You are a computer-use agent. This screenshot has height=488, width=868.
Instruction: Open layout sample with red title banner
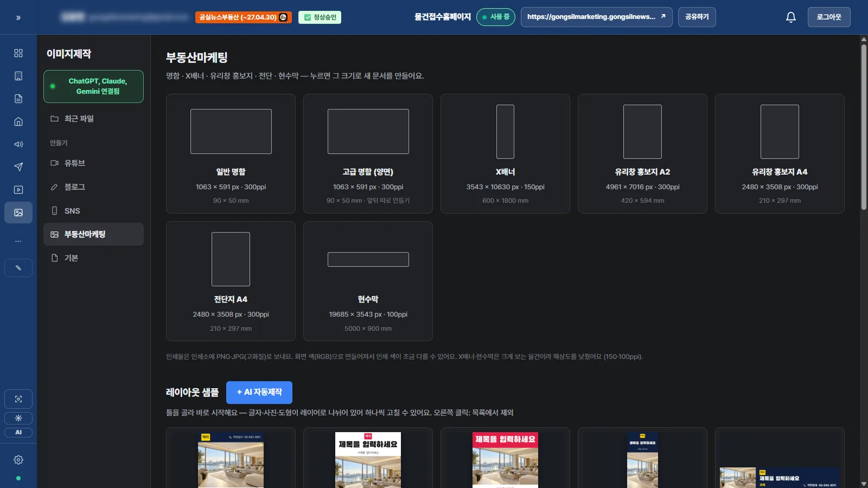[505, 458]
